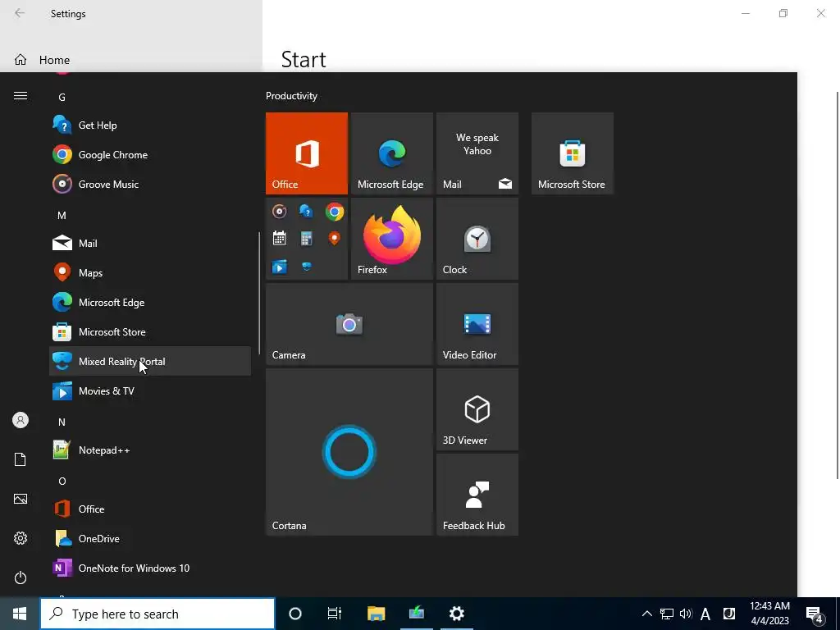This screenshot has width=840, height=630.
Task: Open the Clock tile
Action: [477, 239]
